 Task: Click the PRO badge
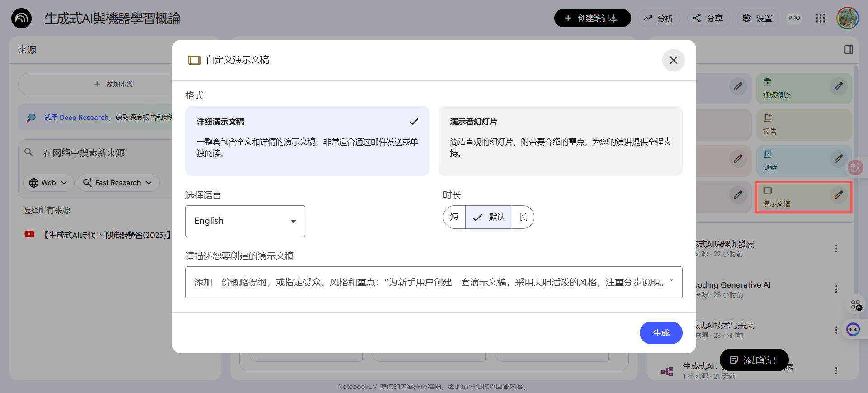(794, 18)
